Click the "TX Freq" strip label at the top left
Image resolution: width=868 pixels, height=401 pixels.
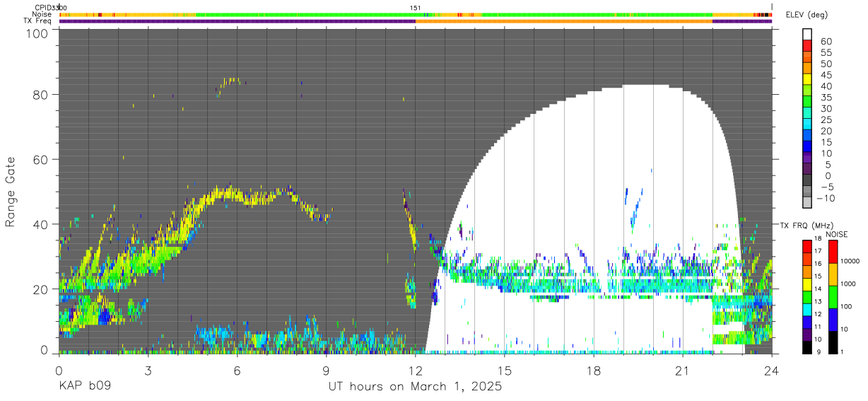tap(39, 21)
